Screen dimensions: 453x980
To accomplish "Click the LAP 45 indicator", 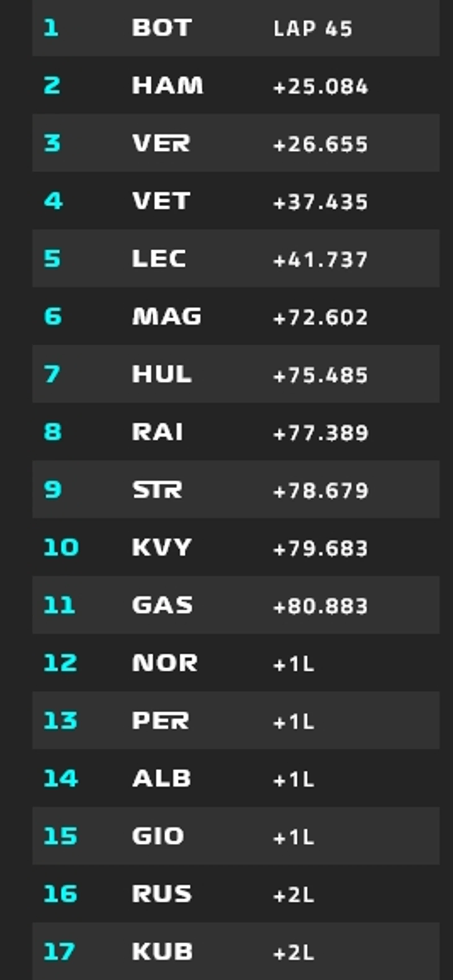I will click(x=312, y=29).
